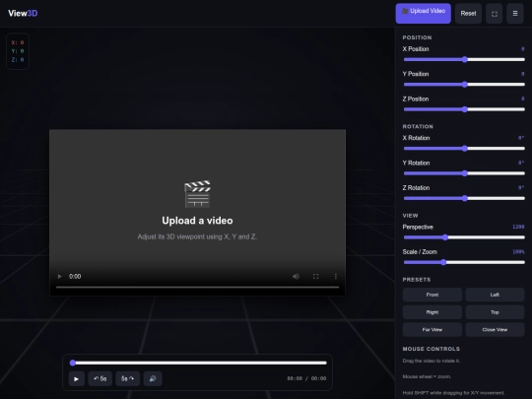Select the Far View preset
The height and width of the screenshot is (399, 532).
tap(432, 329)
